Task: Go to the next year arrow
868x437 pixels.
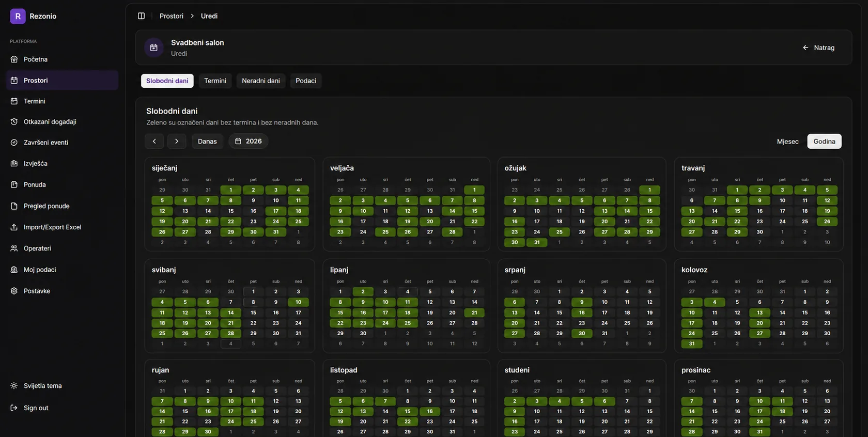Action: click(177, 141)
